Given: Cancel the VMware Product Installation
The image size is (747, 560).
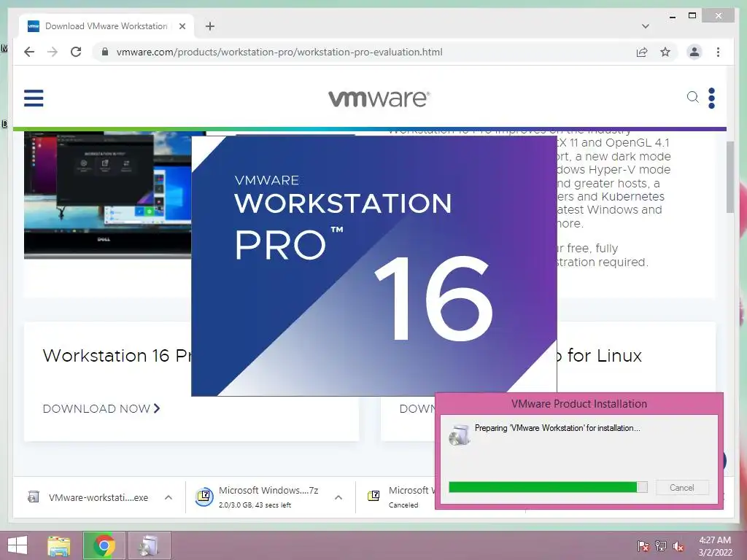Looking at the screenshot, I should click(x=682, y=487).
